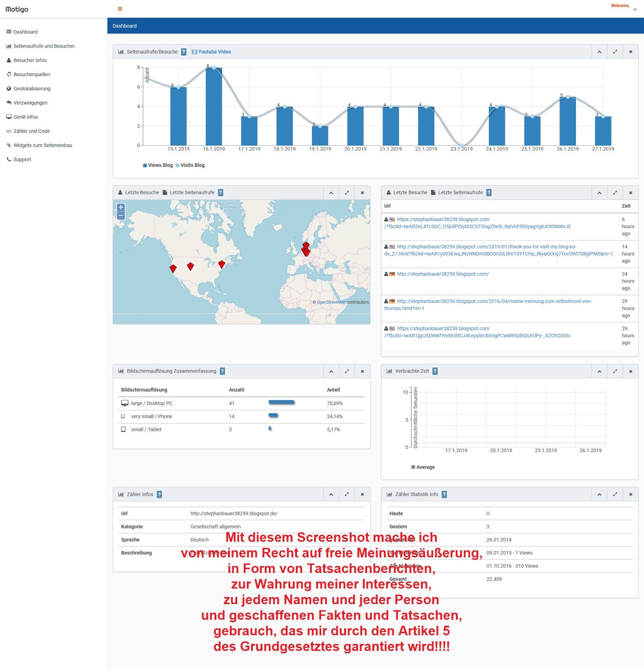This screenshot has height=669, width=644.
Task: Open the Welcome user dropdown
Action: tap(624, 7)
